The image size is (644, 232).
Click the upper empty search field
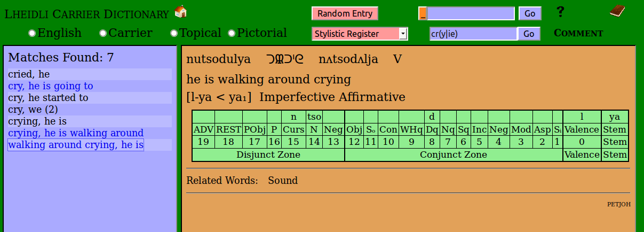point(471,13)
